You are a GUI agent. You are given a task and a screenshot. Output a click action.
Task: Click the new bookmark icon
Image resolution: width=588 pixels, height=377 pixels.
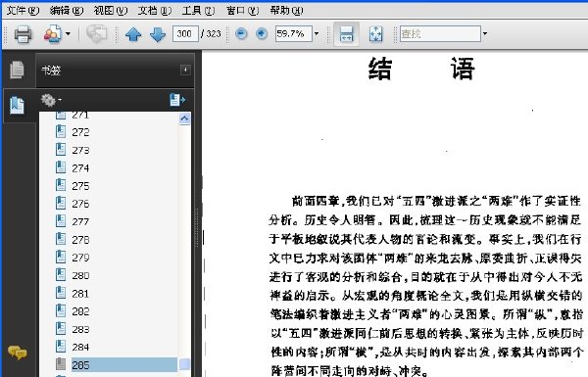tap(177, 100)
